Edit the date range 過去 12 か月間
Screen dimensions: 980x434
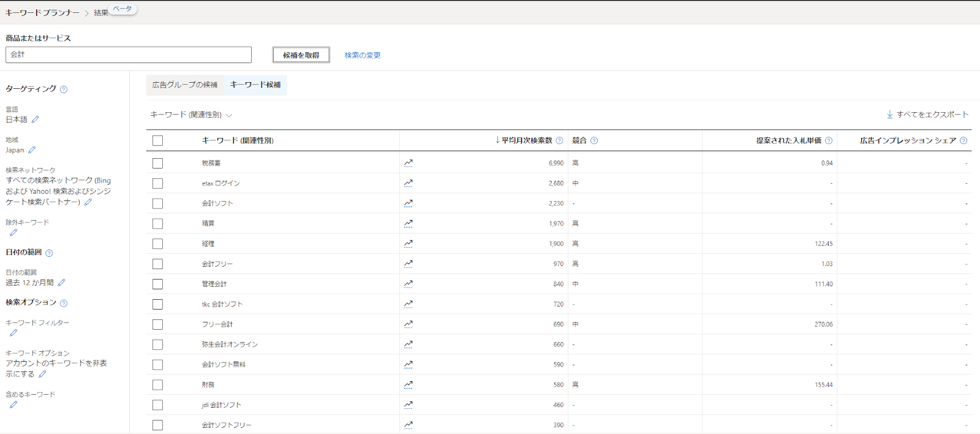click(x=61, y=283)
